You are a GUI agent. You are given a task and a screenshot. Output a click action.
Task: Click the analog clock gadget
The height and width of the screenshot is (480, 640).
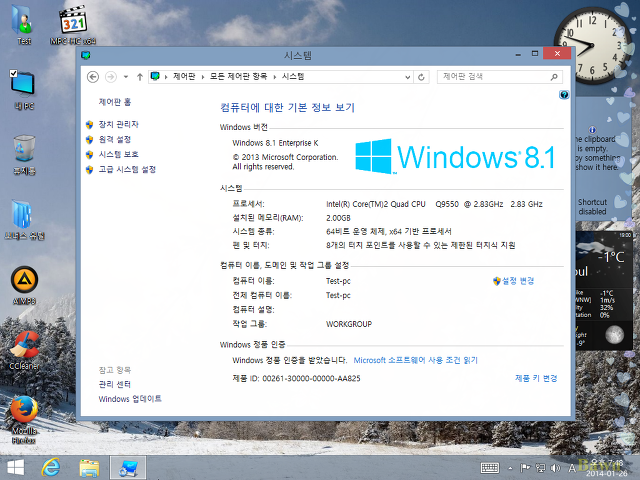[x=592, y=46]
